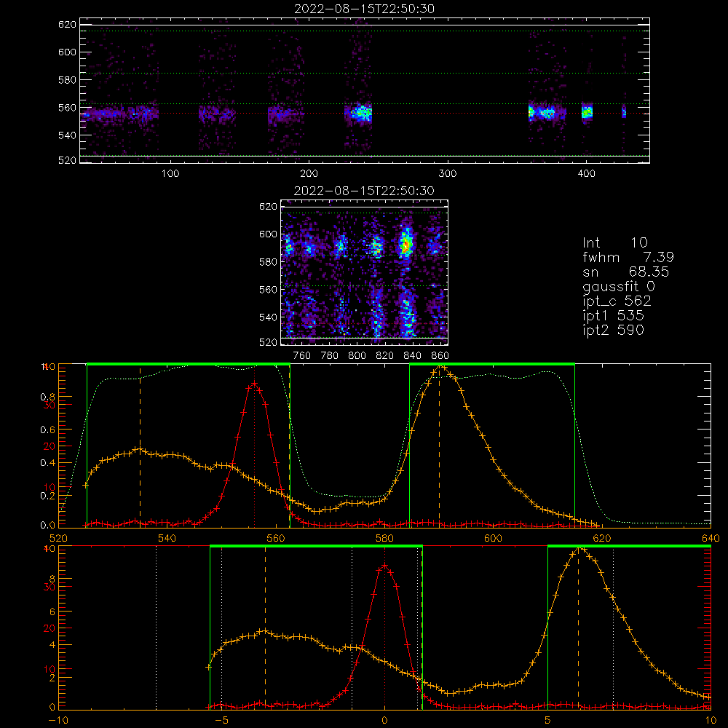The image size is (728, 728).
Task: Click the middle image title 2022-08-15T22:50:30
Action: (x=364, y=190)
